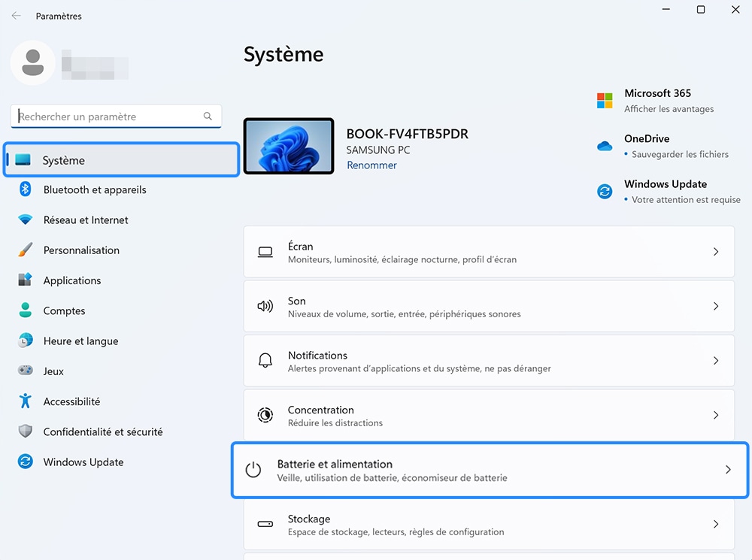
Task: Click the OneDrive title
Action: coord(647,138)
